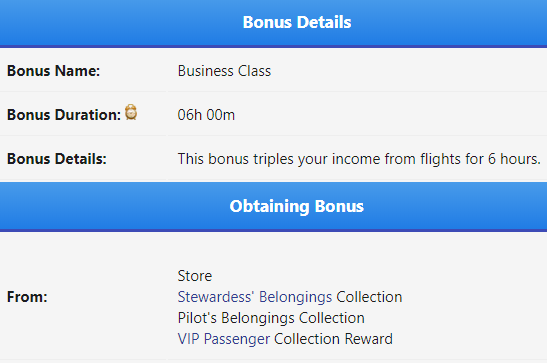The height and width of the screenshot is (363, 547).
Task: Click the 06h 00m duration value
Action: click(x=206, y=115)
